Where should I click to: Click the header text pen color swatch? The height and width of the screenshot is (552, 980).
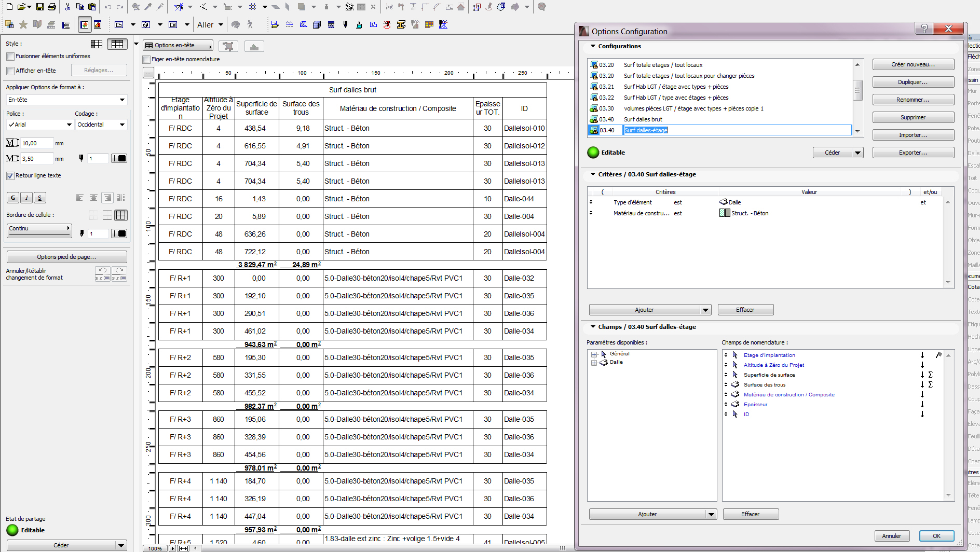[119, 158]
